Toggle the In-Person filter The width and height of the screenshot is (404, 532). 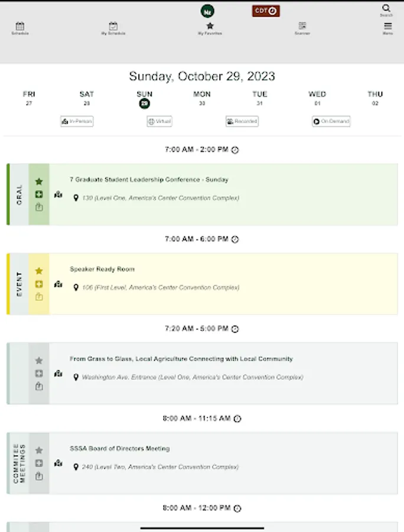click(77, 121)
